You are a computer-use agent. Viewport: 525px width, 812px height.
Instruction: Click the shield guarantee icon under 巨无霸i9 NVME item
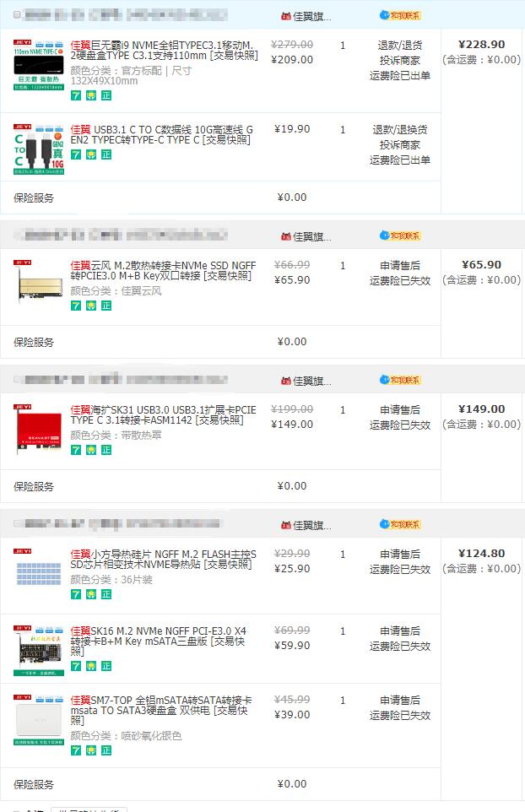pyautogui.click(x=91, y=95)
